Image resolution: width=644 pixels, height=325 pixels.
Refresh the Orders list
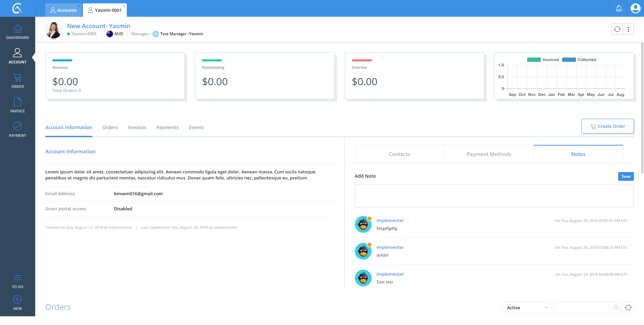click(628, 308)
